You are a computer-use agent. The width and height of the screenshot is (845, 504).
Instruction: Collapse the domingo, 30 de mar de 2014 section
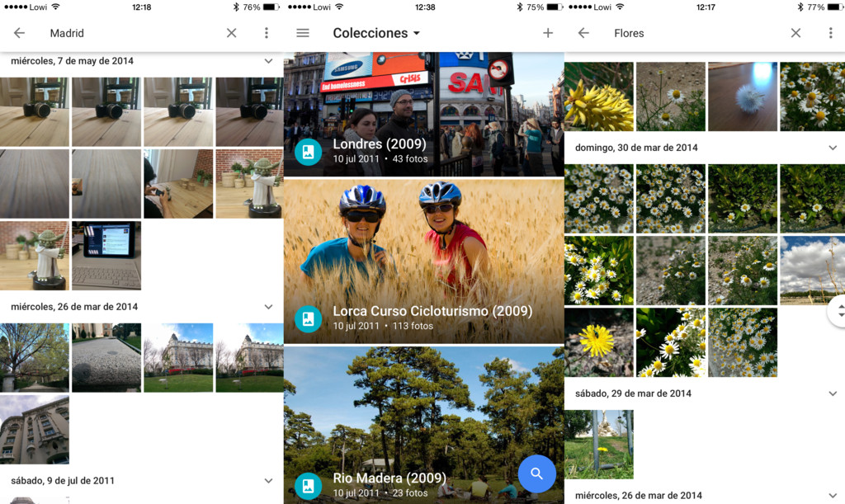pyautogui.click(x=833, y=148)
